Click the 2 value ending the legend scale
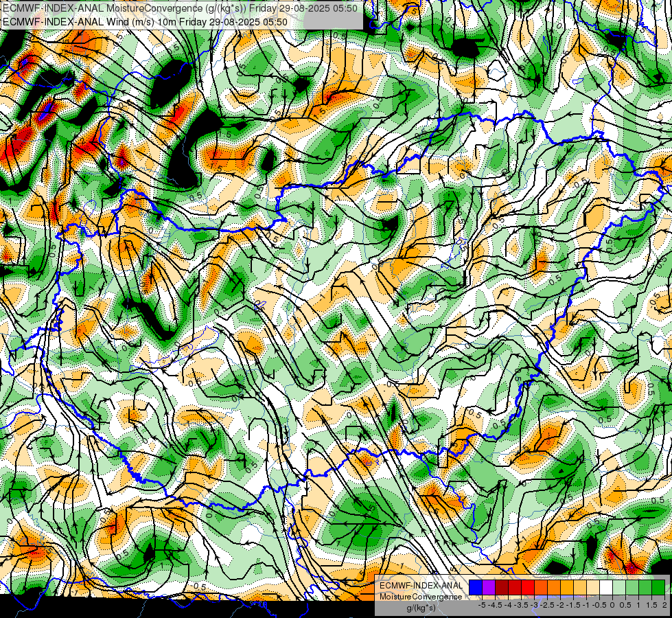Image resolution: width=672 pixels, height=618 pixels. point(664,605)
